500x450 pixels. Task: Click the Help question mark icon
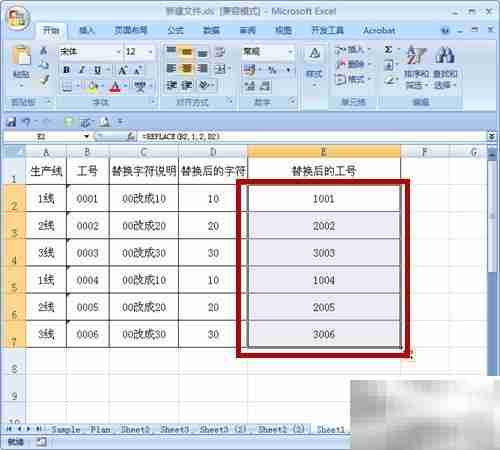[x=445, y=31]
